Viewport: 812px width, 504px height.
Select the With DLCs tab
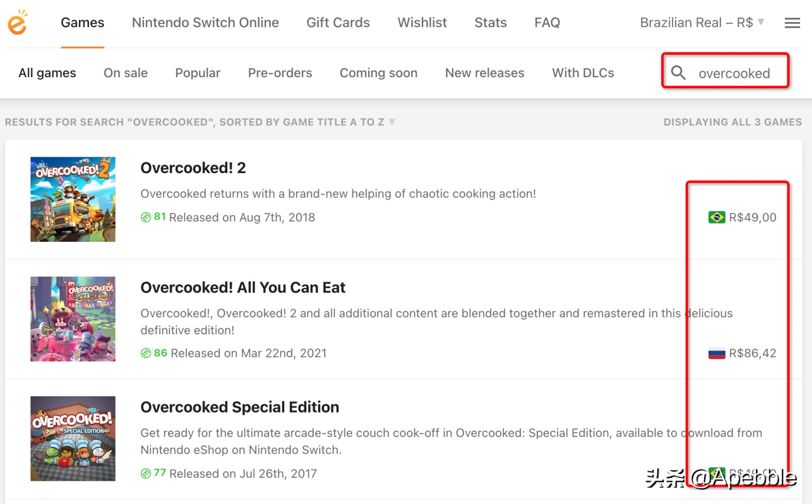583,73
